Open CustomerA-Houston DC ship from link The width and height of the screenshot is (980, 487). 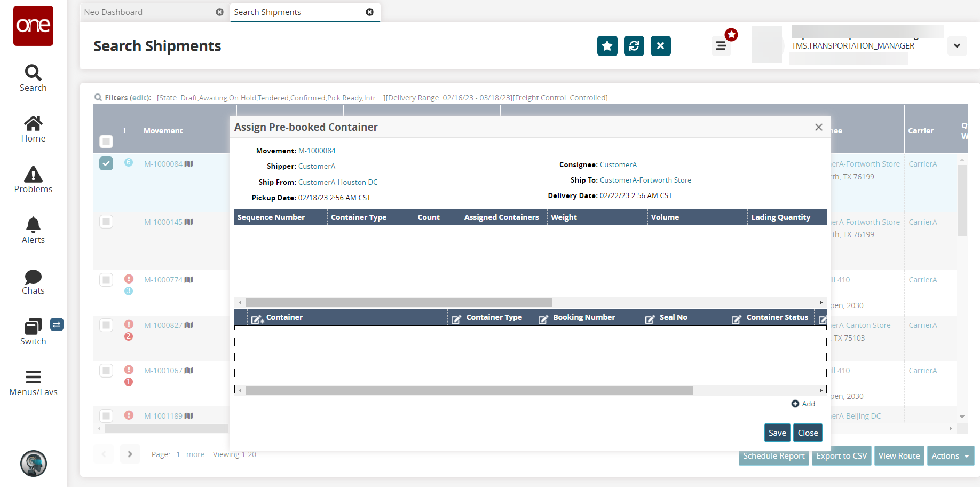tap(338, 182)
